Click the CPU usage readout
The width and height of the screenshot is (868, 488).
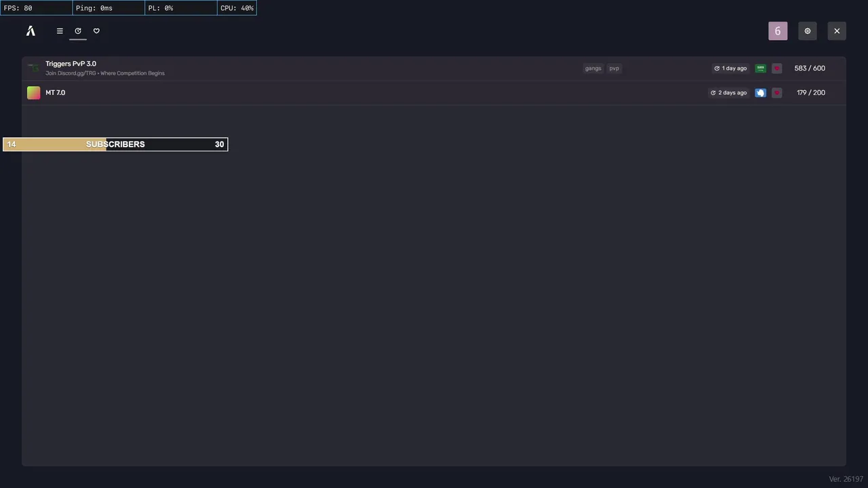click(x=237, y=8)
